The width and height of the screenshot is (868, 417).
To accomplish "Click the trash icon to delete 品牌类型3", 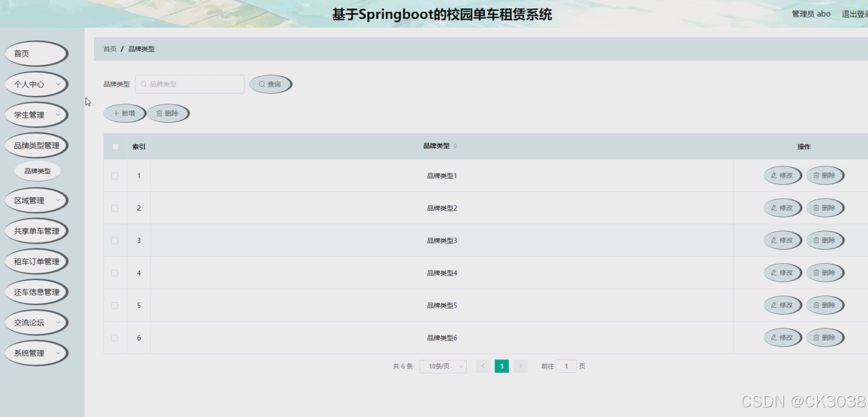I will pos(816,240).
